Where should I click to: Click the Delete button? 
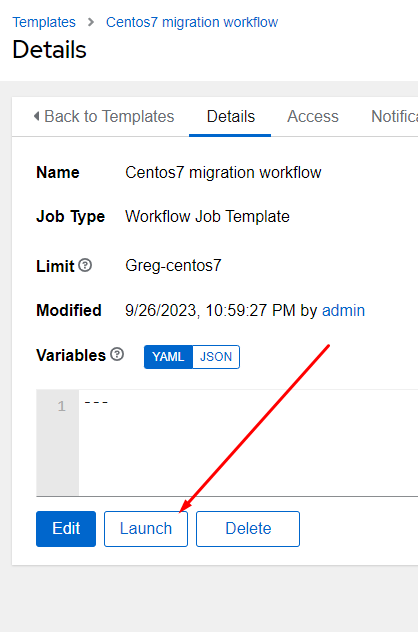click(248, 529)
